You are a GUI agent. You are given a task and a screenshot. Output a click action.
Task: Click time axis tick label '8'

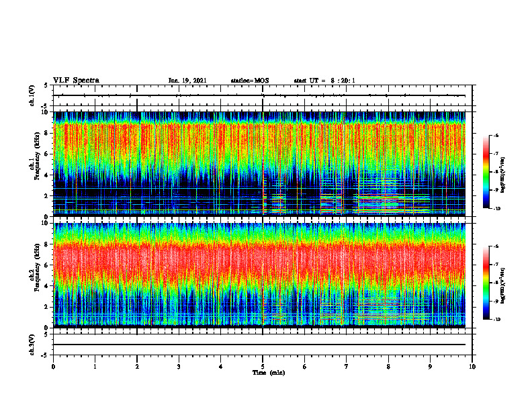tap(388, 367)
